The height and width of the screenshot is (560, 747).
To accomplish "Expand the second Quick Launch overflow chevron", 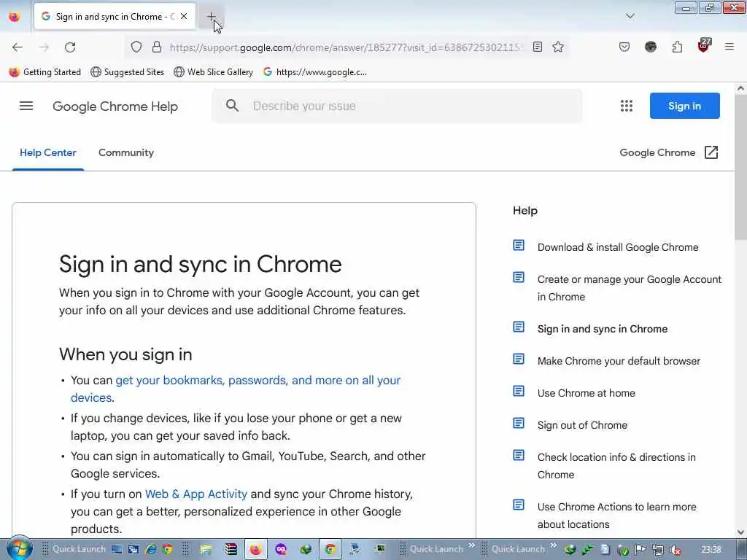I will click(553, 545).
